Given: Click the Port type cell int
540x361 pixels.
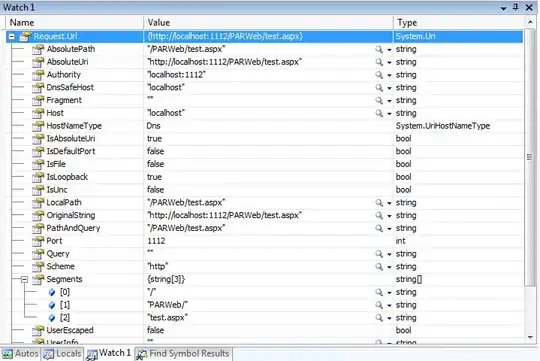Looking at the screenshot, I should pyautogui.click(x=401, y=241).
